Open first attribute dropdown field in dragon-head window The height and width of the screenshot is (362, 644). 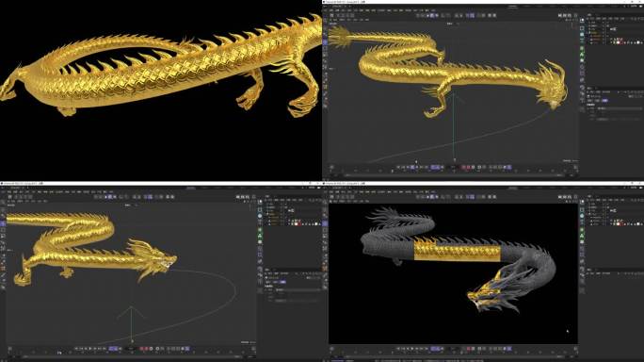click(298, 290)
